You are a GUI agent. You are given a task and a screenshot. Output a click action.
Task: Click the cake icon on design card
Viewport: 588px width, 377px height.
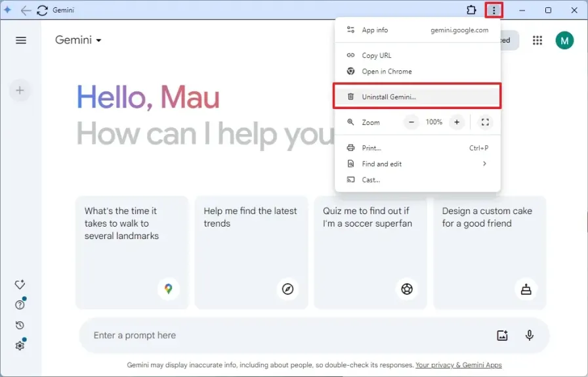pos(526,289)
